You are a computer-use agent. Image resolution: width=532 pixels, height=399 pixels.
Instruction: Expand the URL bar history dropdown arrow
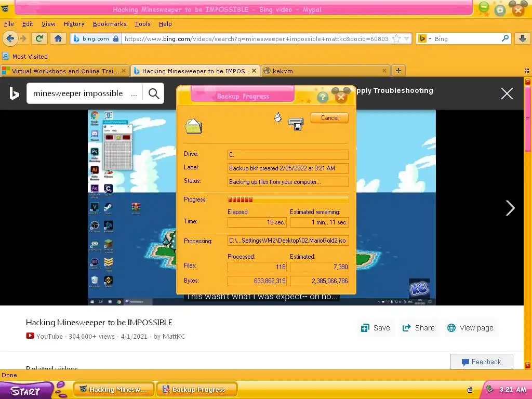(x=406, y=38)
